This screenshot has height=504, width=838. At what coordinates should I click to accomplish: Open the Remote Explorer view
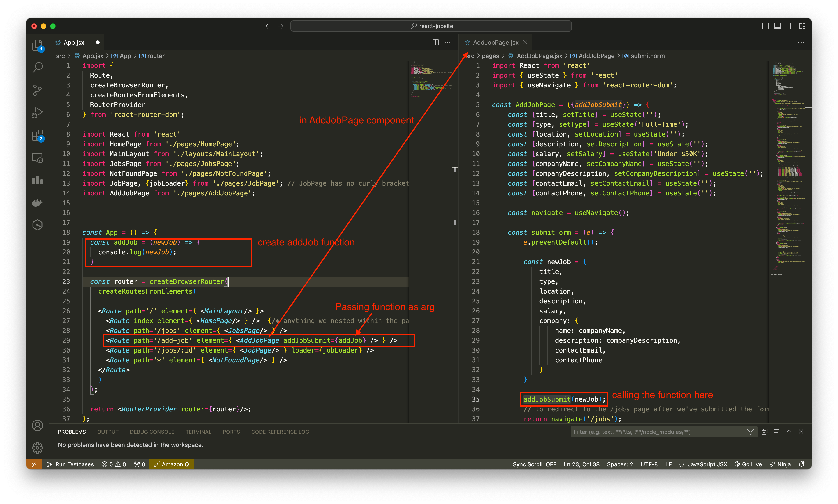coord(37,158)
